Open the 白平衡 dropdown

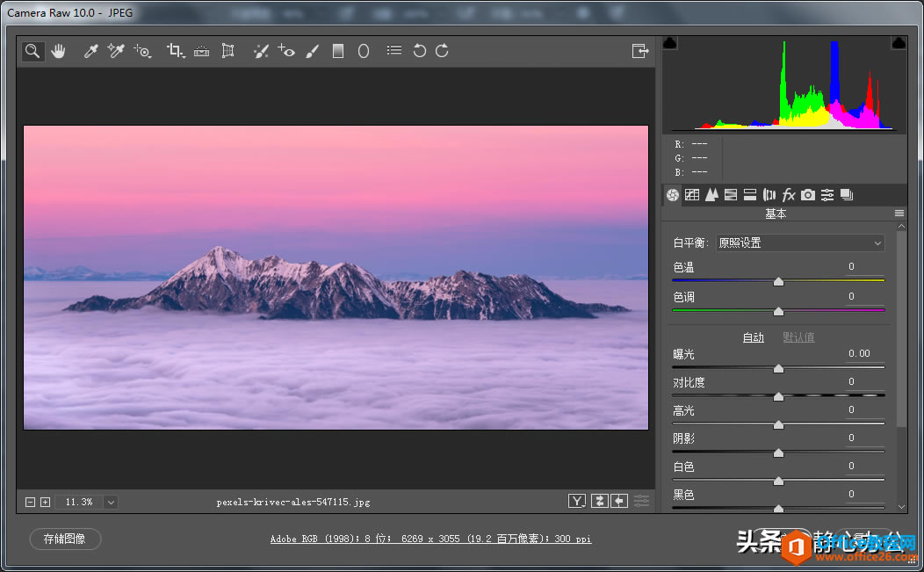click(800, 243)
